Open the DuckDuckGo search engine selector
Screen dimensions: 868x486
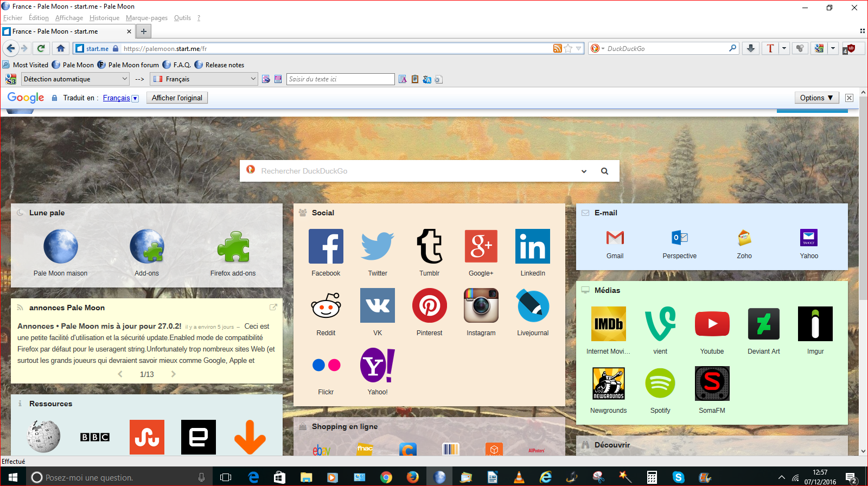[x=597, y=48]
